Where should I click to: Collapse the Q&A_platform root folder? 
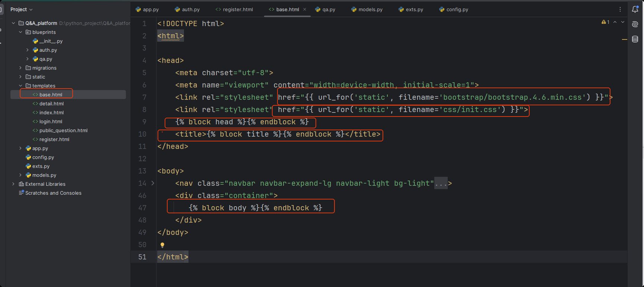point(13,23)
